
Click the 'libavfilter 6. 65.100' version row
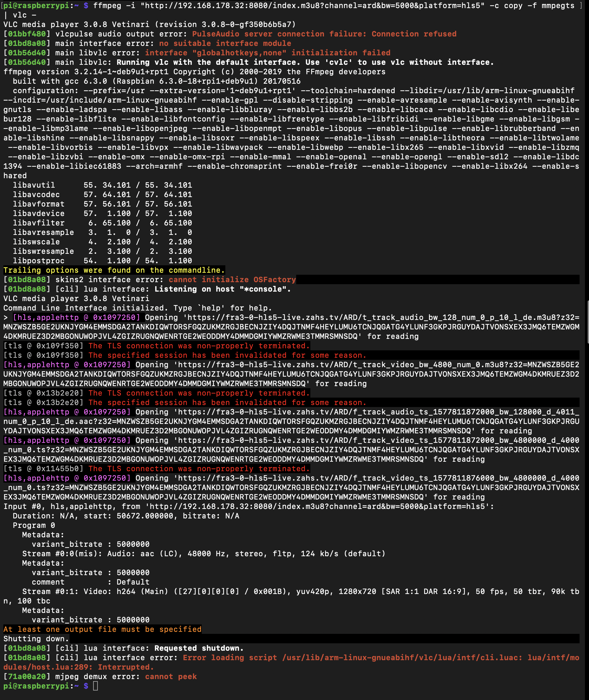(103, 223)
